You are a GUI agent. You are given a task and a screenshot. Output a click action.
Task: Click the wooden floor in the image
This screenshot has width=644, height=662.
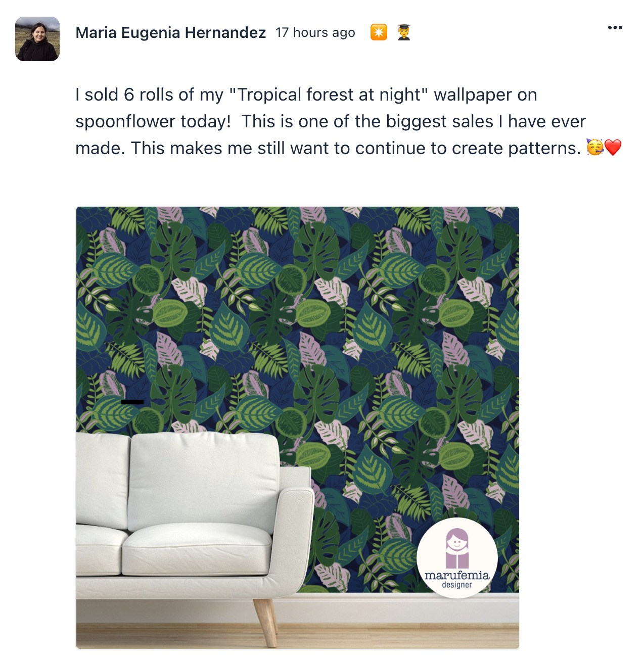tap(394, 635)
